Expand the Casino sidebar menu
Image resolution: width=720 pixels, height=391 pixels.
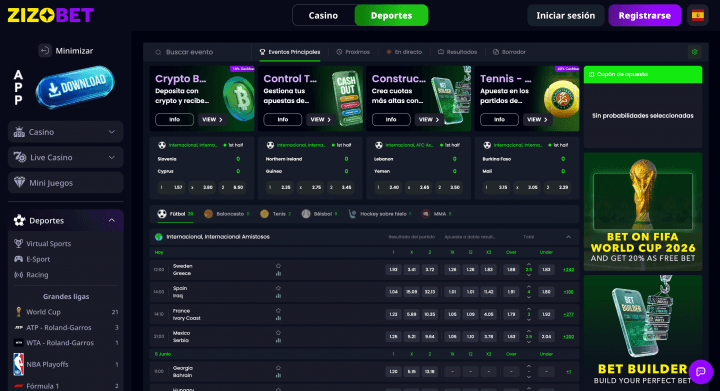(66, 132)
